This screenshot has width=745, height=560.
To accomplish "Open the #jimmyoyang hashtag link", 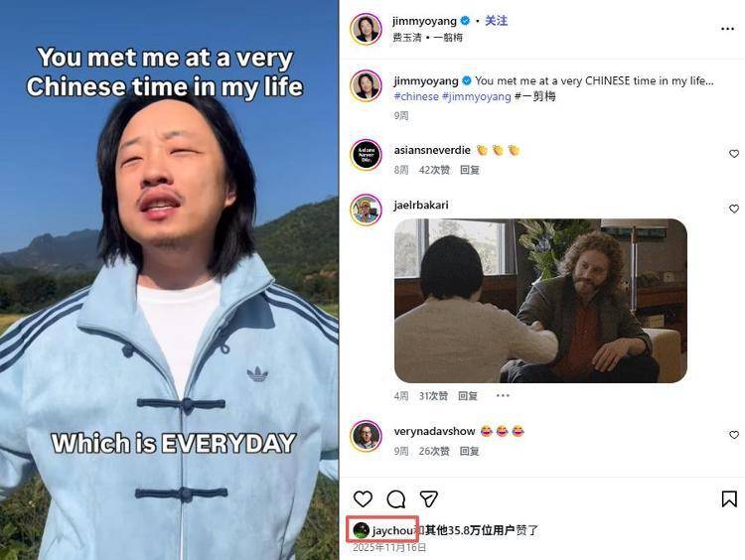I will click(477, 96).
